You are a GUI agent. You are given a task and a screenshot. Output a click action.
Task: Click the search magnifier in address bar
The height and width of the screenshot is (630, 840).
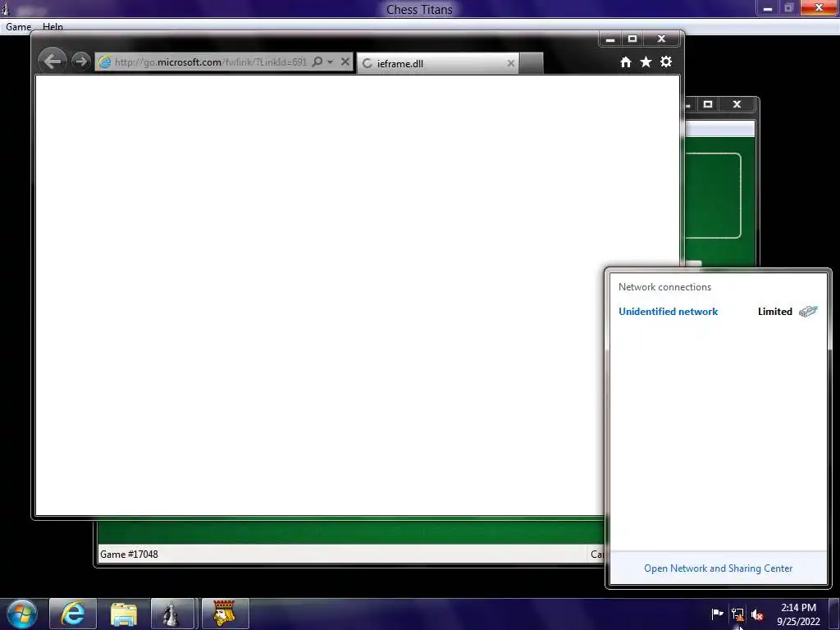[317, 62]
